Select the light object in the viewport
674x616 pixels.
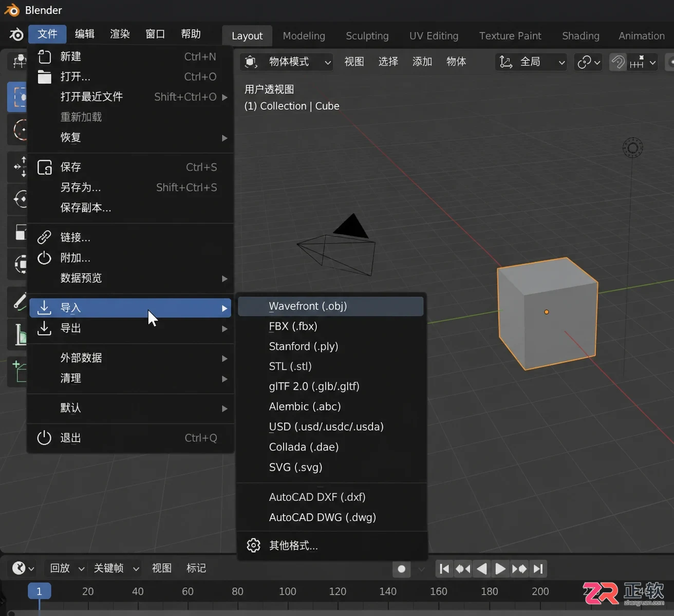coord(633,148)
